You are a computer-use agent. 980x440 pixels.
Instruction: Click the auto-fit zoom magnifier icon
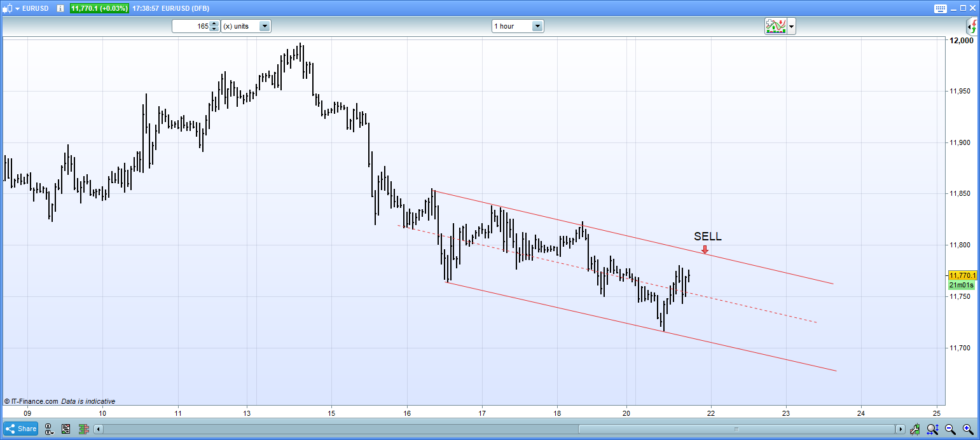click(933, 429)
